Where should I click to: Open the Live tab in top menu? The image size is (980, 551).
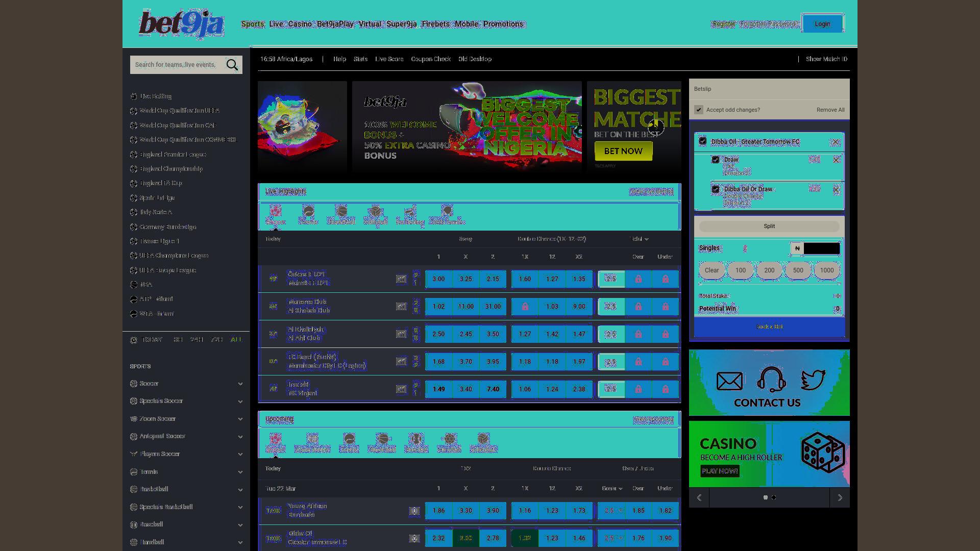(276, 24)
